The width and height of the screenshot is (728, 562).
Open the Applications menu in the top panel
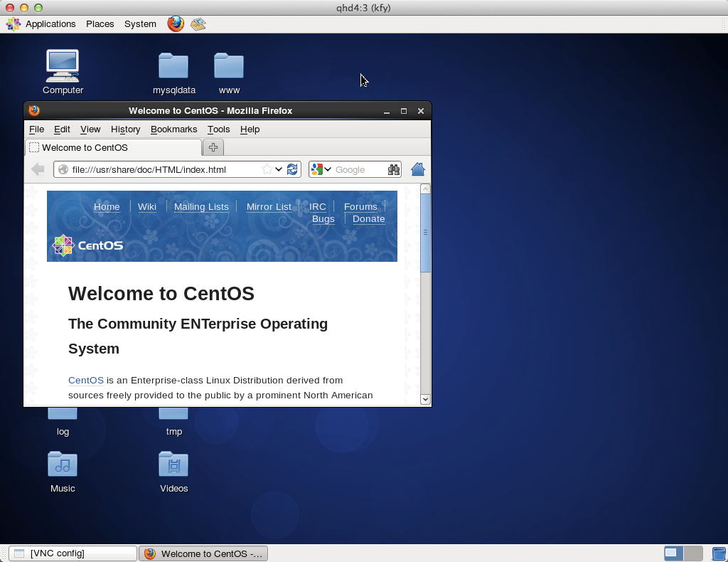point(50,23)
